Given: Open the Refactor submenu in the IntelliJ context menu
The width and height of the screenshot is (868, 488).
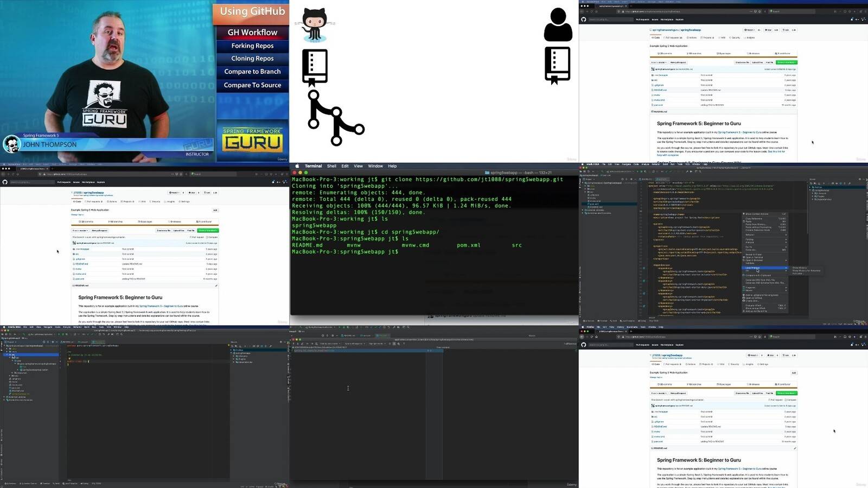Looking at the screenshot, I should pos(764,235).
